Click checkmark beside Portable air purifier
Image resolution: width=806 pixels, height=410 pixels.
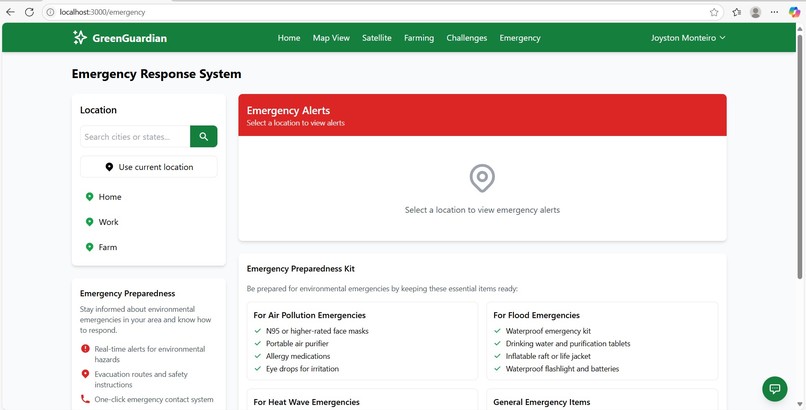(x=258, y=343)
